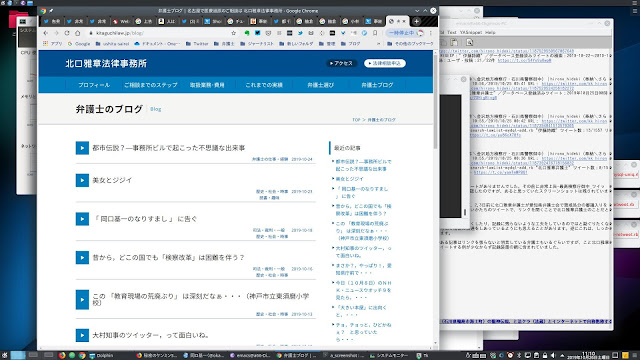
Task: Click the play icon beside 「教育現場の荒廃ぶり」 article
Action: point(82,300)
